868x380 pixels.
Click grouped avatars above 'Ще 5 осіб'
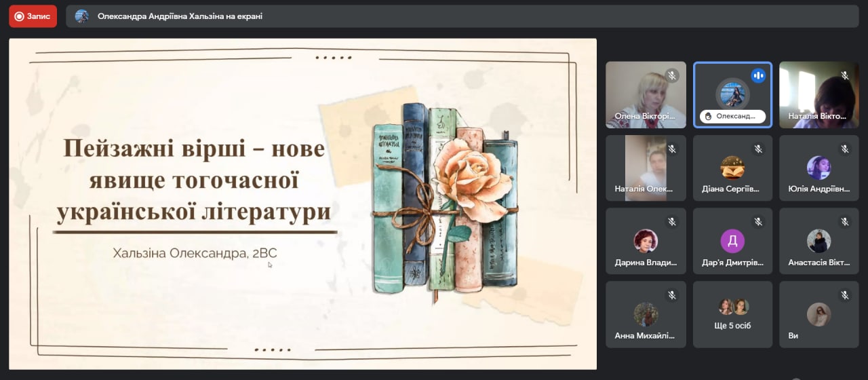(x=732, y=307)
